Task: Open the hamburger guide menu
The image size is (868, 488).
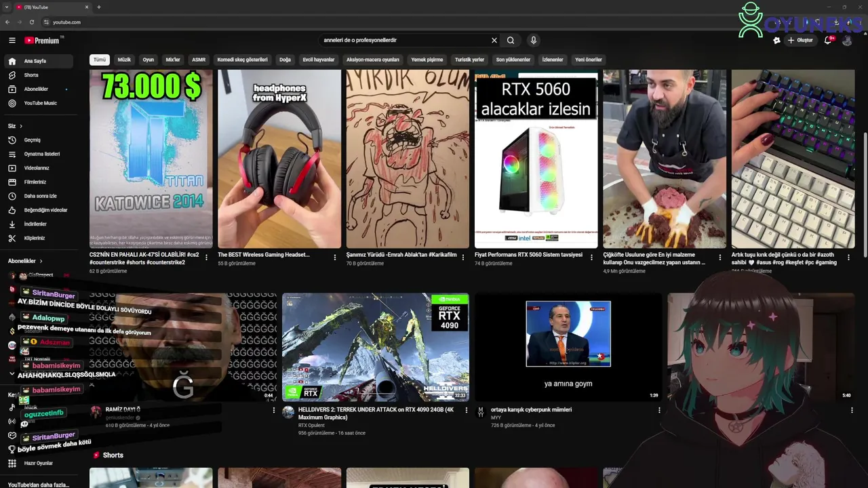Action: [x=12, y=41]
